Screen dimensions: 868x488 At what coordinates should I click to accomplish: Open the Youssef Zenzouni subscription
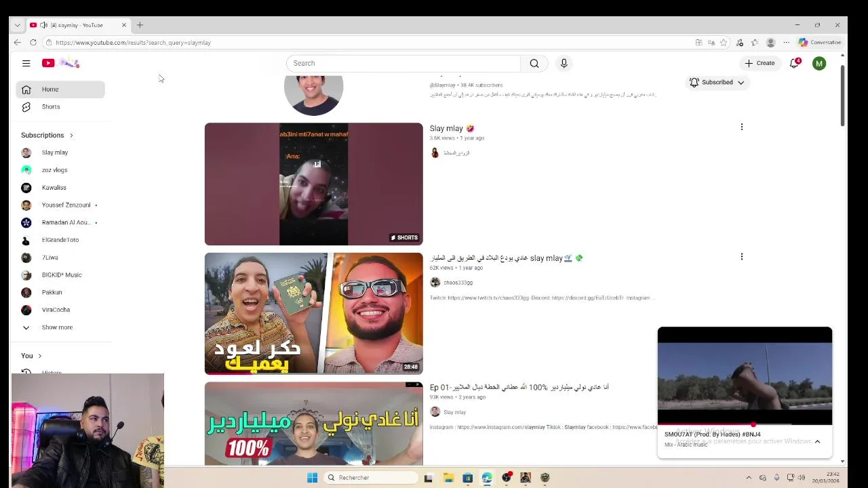pos(60,205)
